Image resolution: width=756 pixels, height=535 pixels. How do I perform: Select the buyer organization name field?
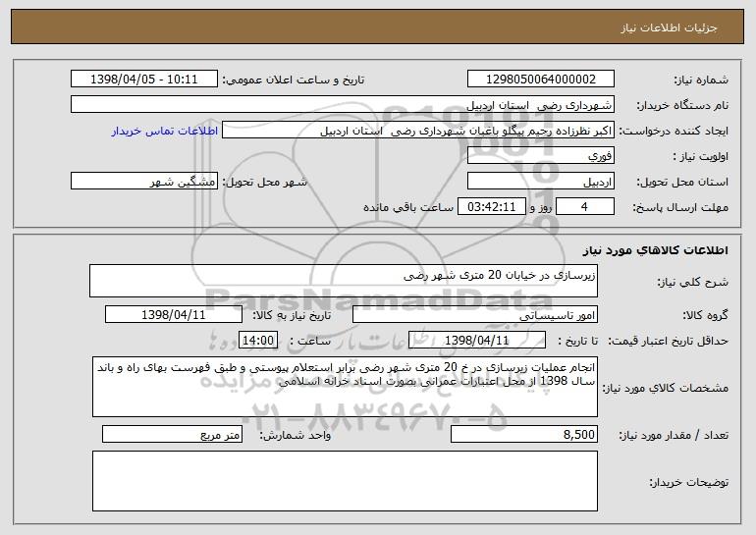click(343, 105)
